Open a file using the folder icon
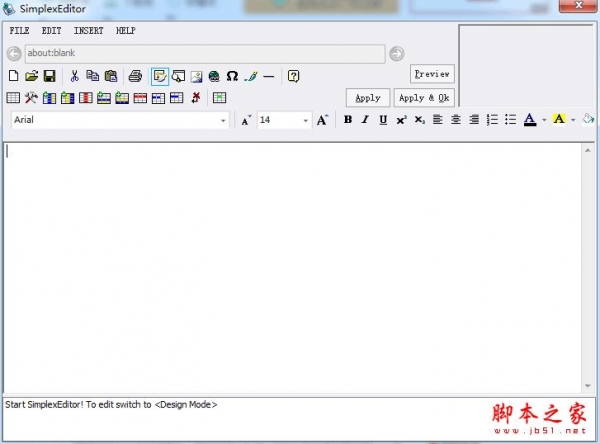 31,76
